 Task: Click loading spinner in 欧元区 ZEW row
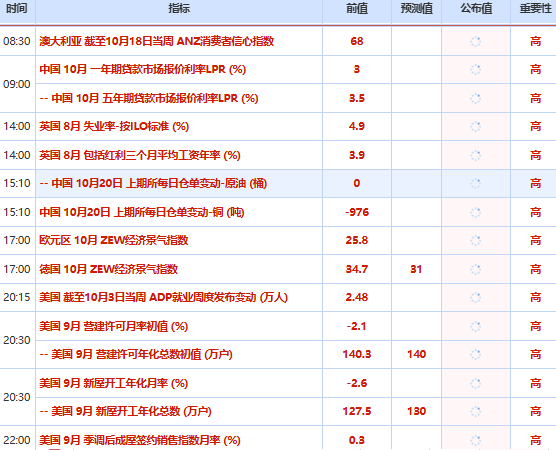(x=476, y=241)
